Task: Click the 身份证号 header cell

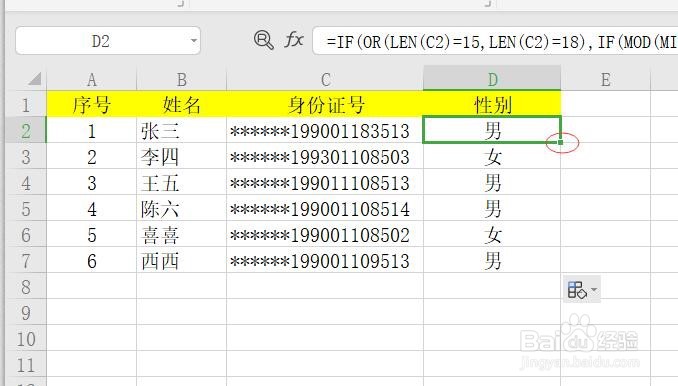Action: [325, 104]
